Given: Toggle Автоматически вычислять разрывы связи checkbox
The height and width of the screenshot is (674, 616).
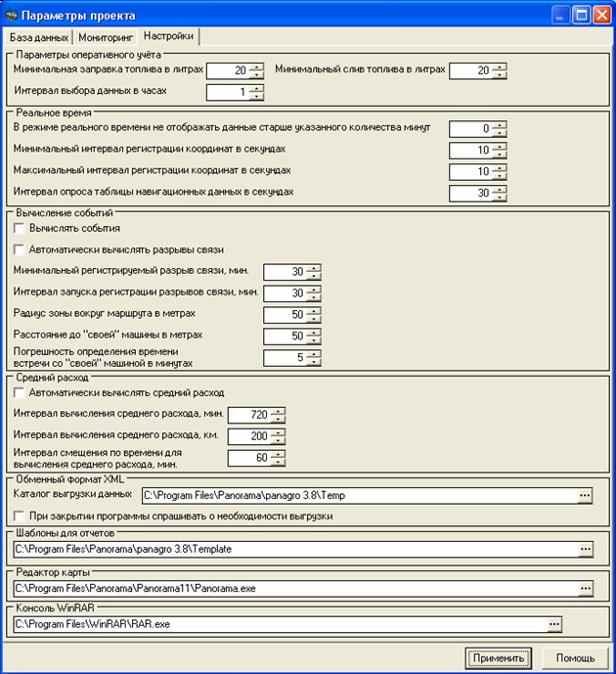Looking at the screenshot, I should 20,249.
